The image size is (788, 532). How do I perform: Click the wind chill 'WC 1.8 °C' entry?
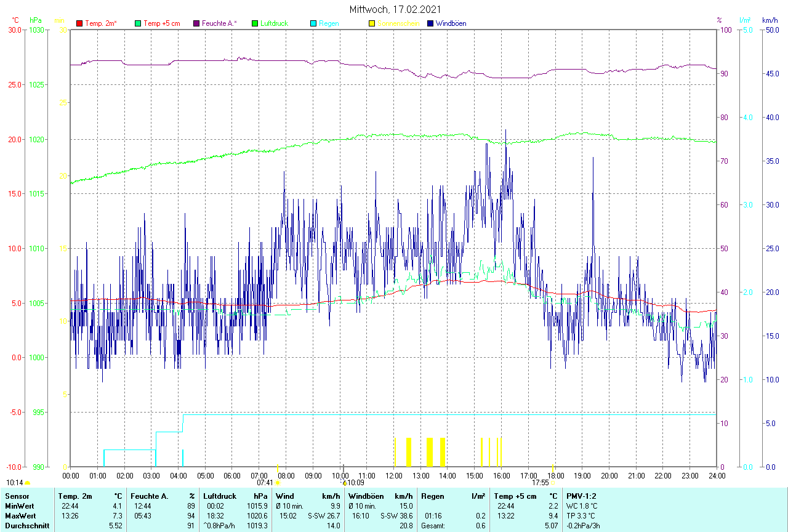[x=582, y=506]
